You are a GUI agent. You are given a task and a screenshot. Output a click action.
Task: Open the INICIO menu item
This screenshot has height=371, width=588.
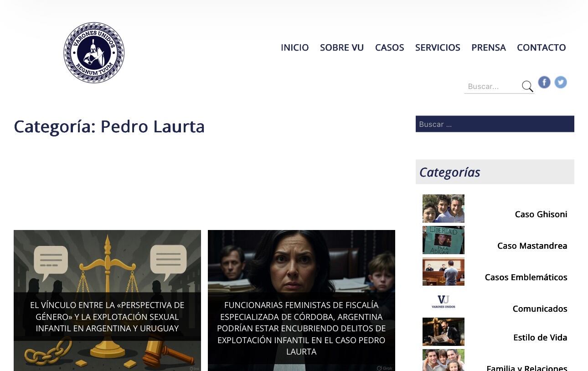click(294, 47)
